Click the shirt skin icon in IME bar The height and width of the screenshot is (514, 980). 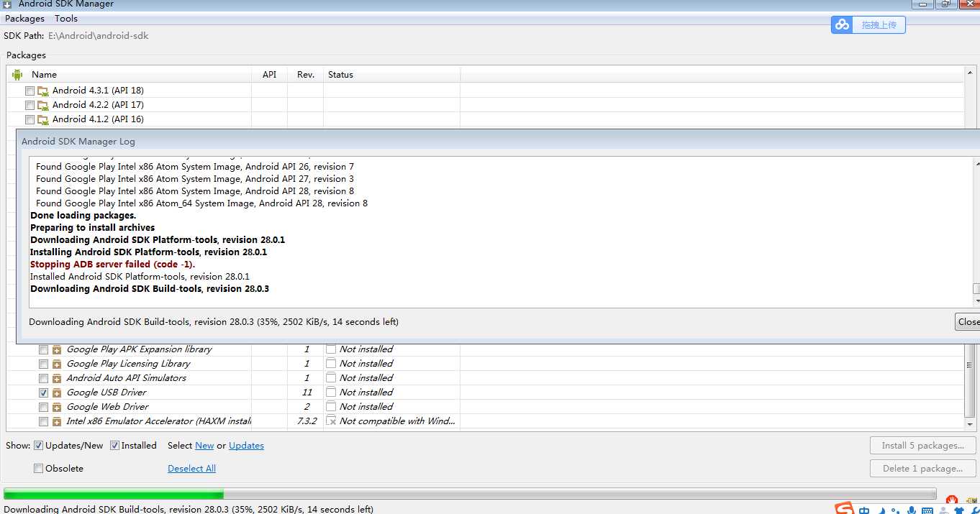(x=958, y=510)
